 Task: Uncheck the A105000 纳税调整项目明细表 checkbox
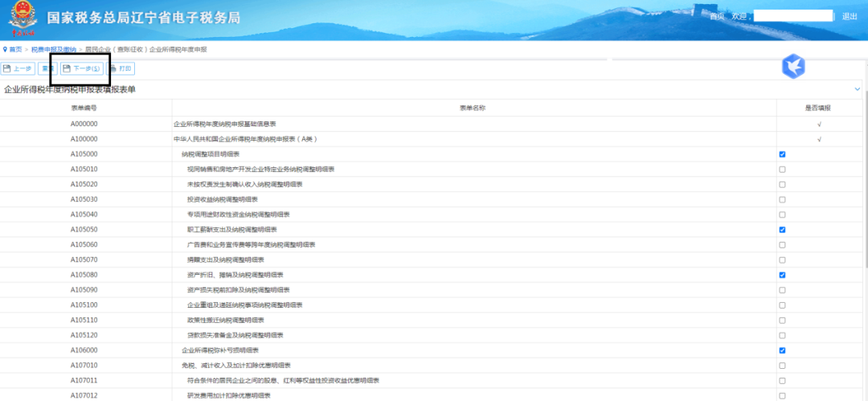782,154
